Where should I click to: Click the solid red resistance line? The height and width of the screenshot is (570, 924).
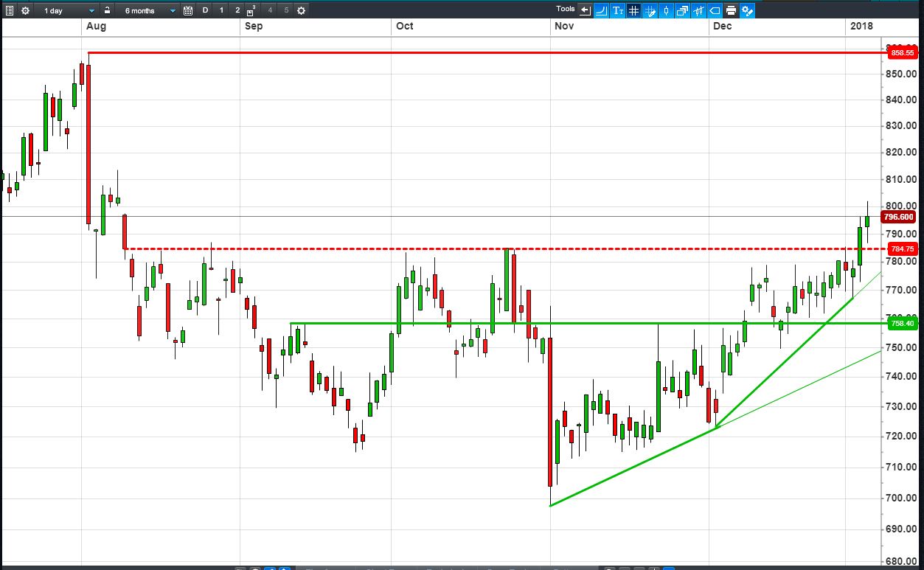(x=487, y=53)
